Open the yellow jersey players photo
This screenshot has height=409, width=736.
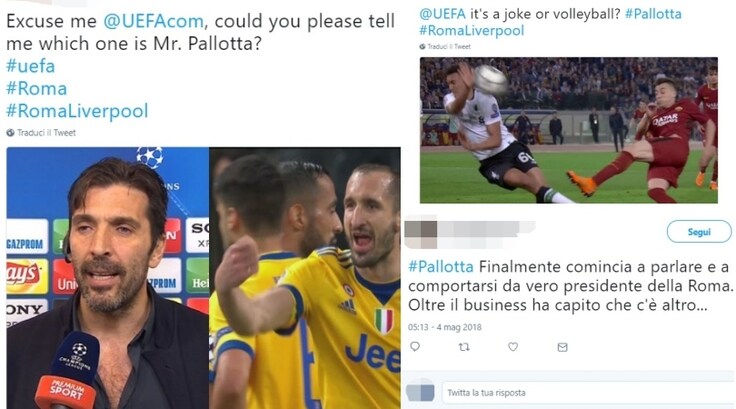point(305,278)
